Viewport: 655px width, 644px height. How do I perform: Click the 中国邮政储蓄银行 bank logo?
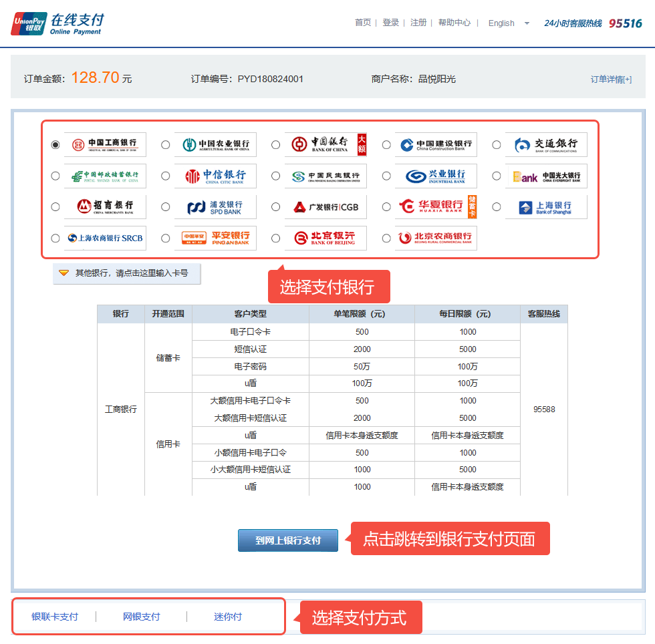coord(106,176)
